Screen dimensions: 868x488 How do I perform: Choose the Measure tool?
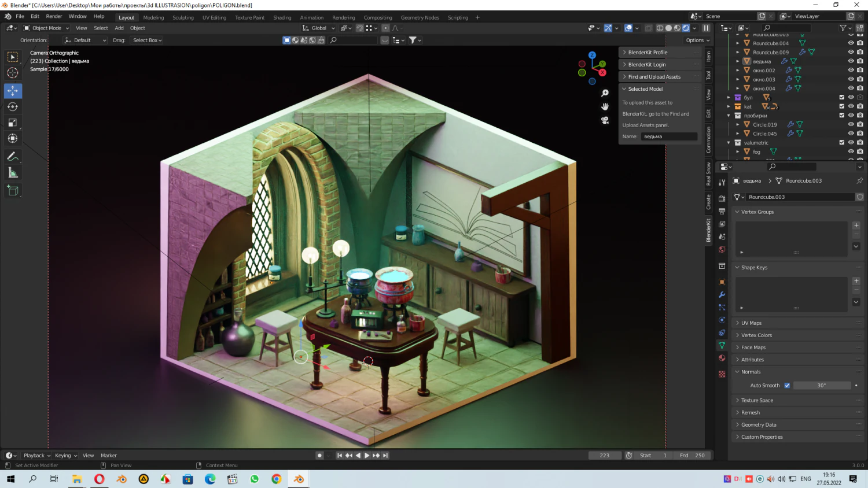pos(13,172)
